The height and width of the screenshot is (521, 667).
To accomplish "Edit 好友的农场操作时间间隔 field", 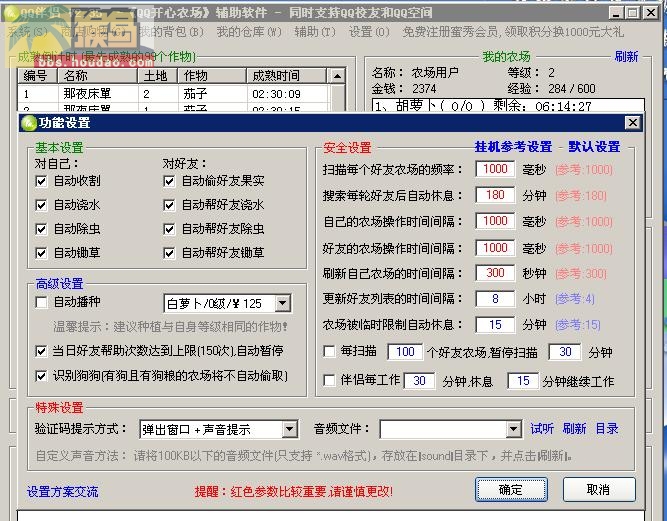I will pos(495,248).
